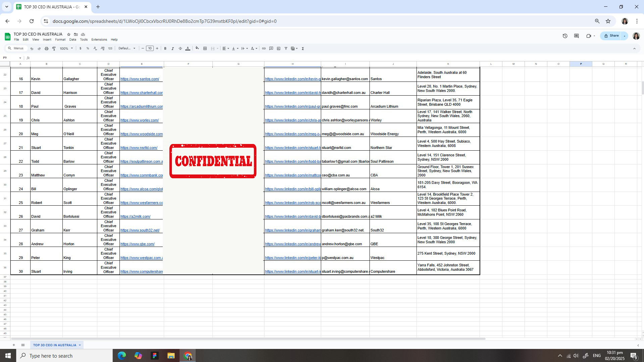Image resolution: width=644 pixels, height=362 pixels.
Task: Increase decimal places in the toolbar
Action: [x=102, y=49]
